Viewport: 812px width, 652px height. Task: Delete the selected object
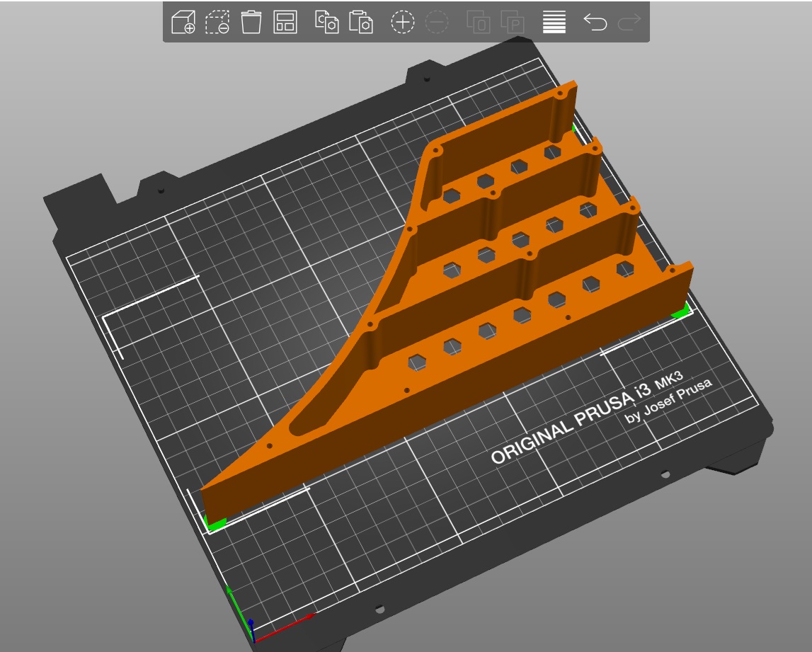pos(217,23)
